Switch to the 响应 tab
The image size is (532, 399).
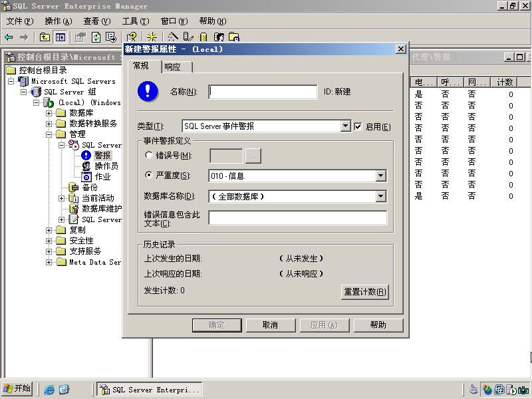[x=177, y=67]
